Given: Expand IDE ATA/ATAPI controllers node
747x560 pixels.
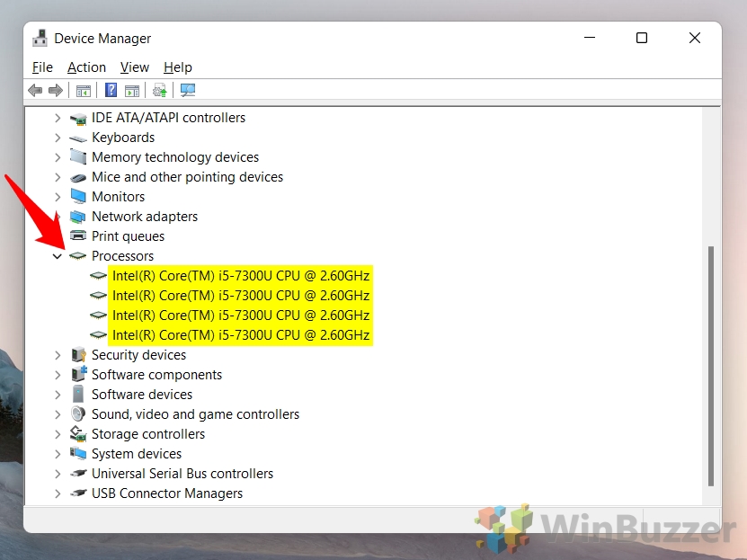Looking at the screenshot, I should pyautogui.click(x=58, y=118).
